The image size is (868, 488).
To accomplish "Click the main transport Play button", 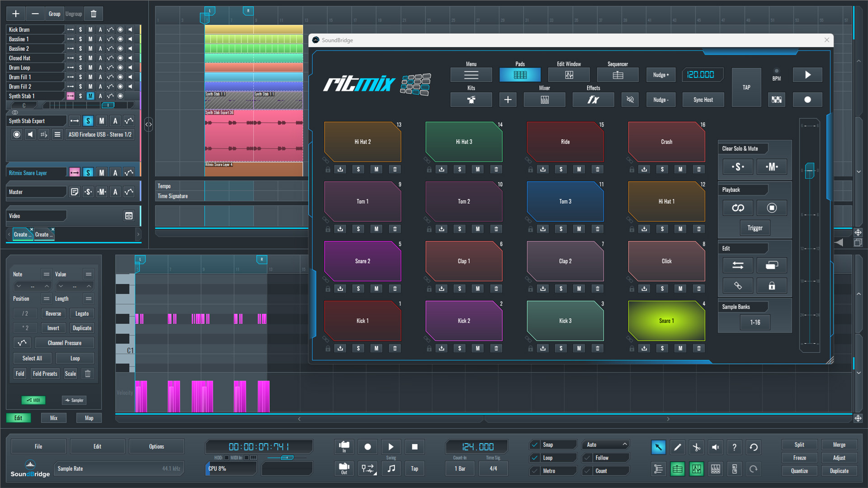I will [x=391, y=447].
